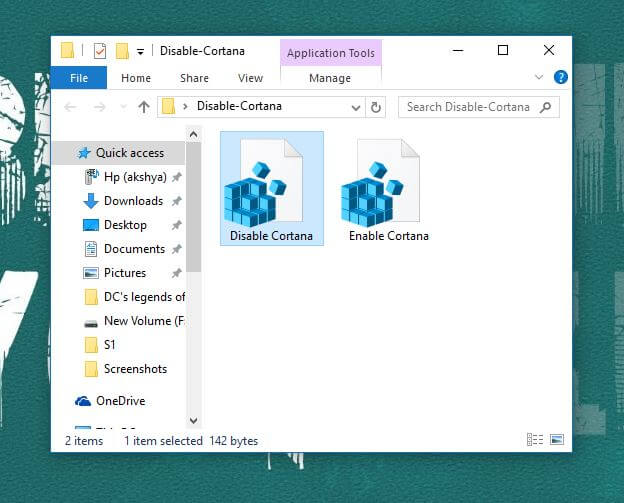This screenshot has height=503, width=624.
Task: Open Help with the question mark icon
Action: point(561,77)
